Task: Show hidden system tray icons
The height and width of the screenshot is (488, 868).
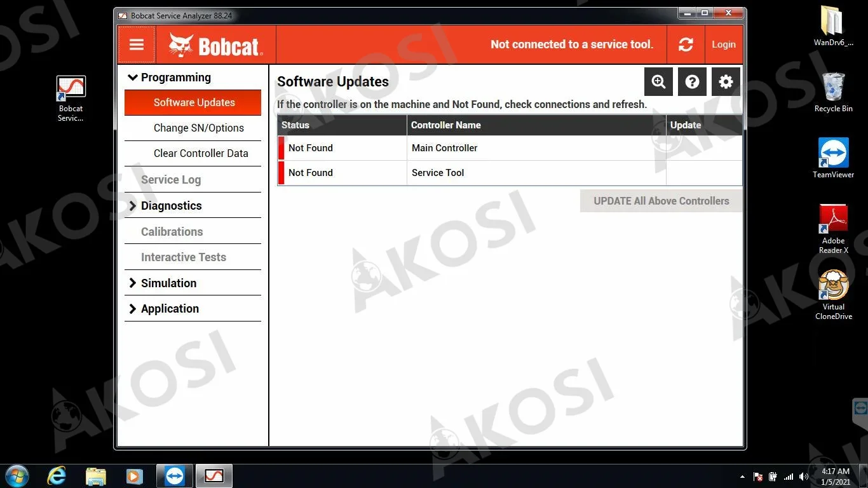Action: pyautogui.click(x=742, y=477)
